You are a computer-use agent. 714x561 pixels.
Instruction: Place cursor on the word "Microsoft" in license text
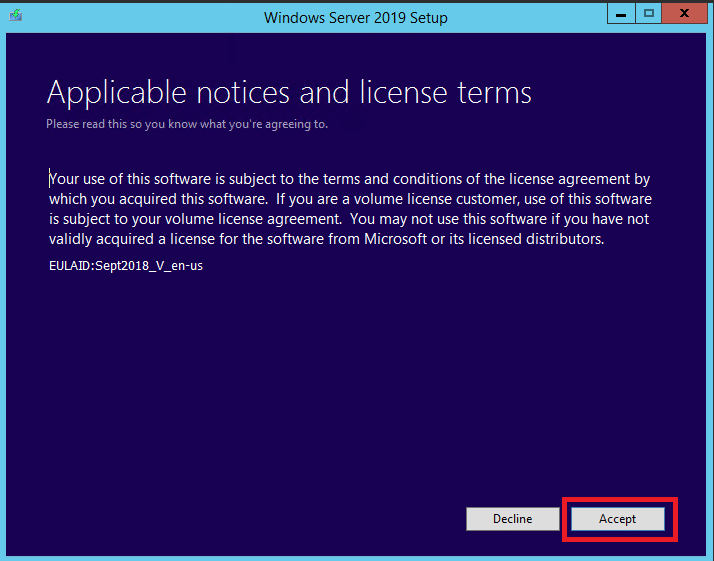[395, 239]
